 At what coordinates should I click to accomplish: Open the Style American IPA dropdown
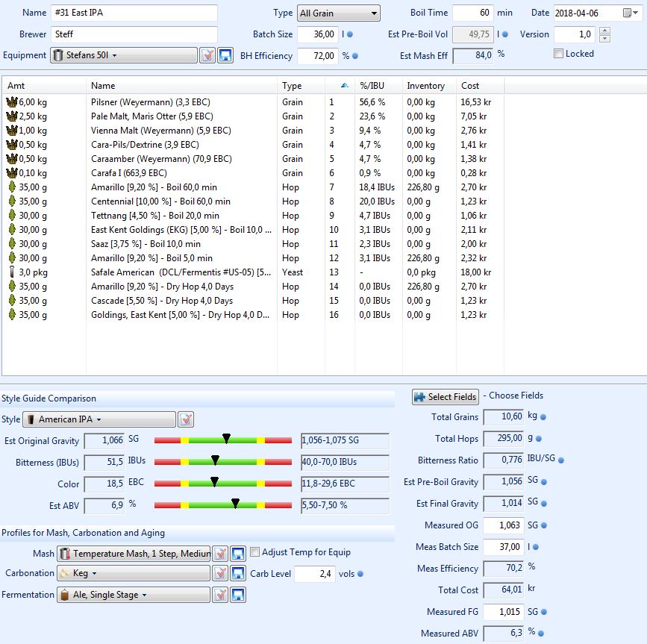tap(99, 419)
